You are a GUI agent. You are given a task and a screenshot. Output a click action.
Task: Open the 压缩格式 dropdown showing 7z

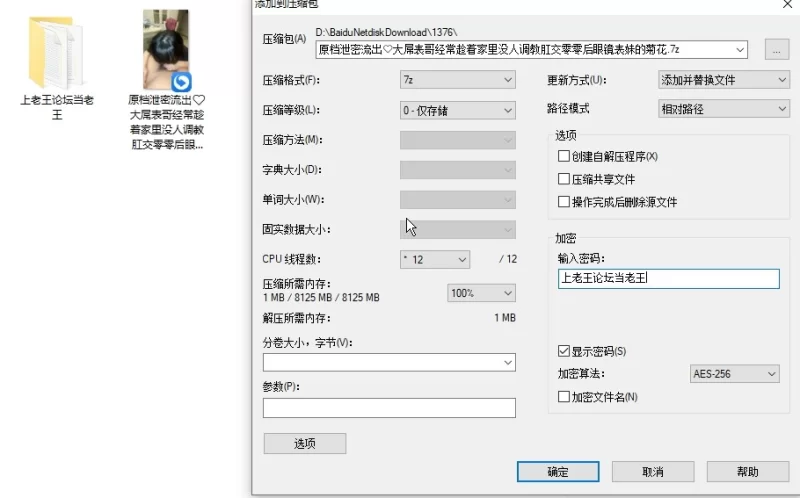[458, 80]
